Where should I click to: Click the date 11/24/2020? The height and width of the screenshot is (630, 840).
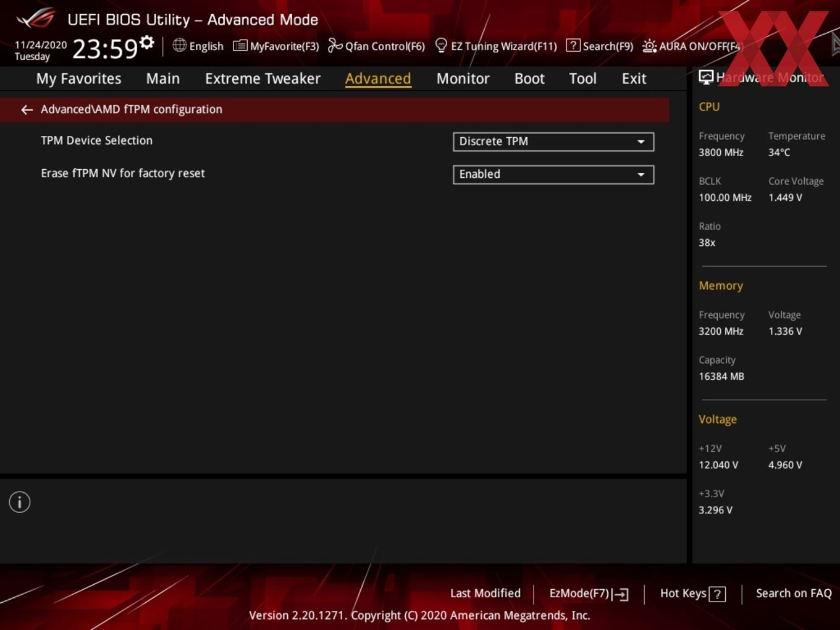[41, 45]
